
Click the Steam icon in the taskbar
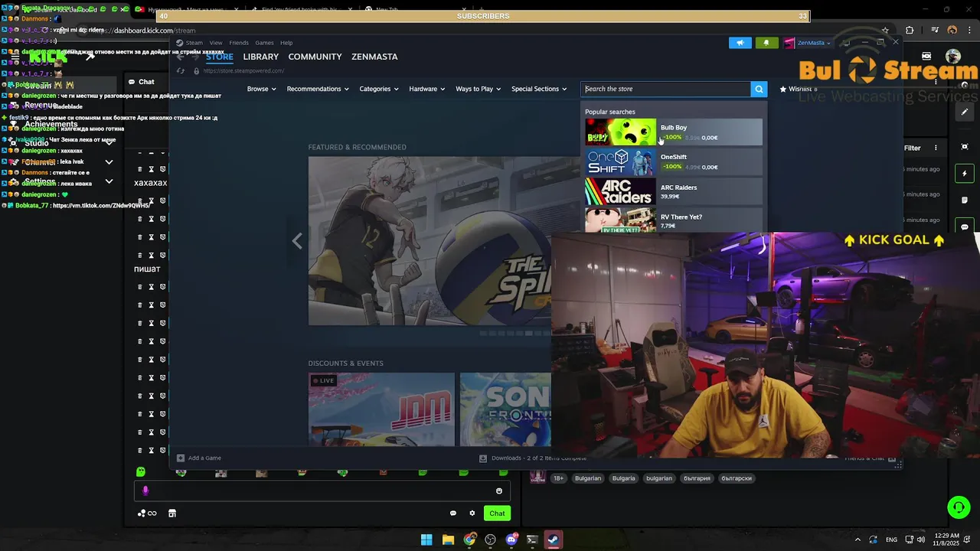[x=552, y=540]
